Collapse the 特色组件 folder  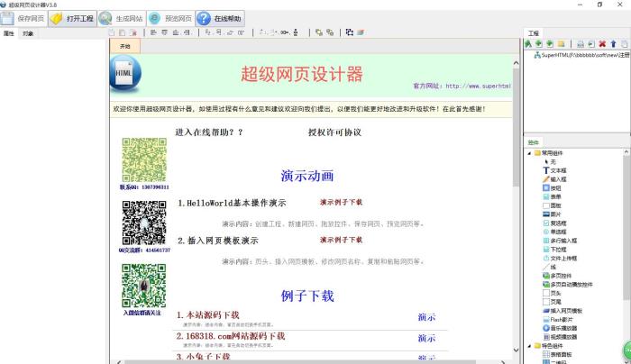pyautogui.click(x=529, y=346)
